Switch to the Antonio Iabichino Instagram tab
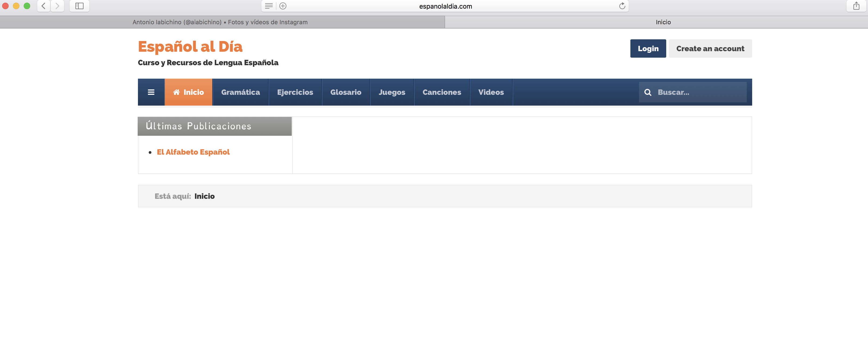The height and width of the screenshot is (355, 868). [220, 22]
